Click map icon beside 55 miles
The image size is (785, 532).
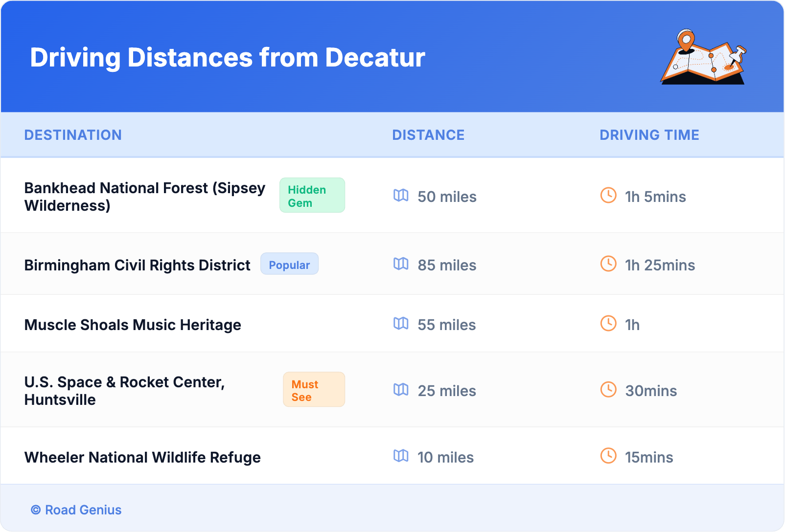[x=401, y=324]
